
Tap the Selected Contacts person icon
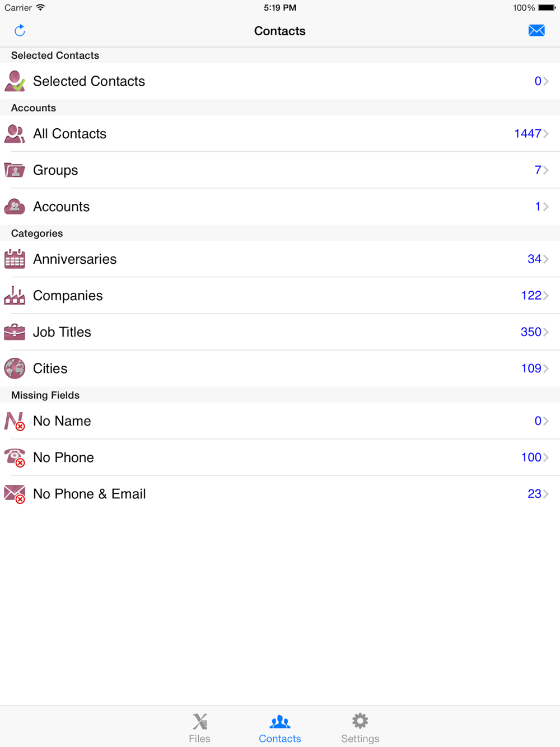(x=15, y=81)
